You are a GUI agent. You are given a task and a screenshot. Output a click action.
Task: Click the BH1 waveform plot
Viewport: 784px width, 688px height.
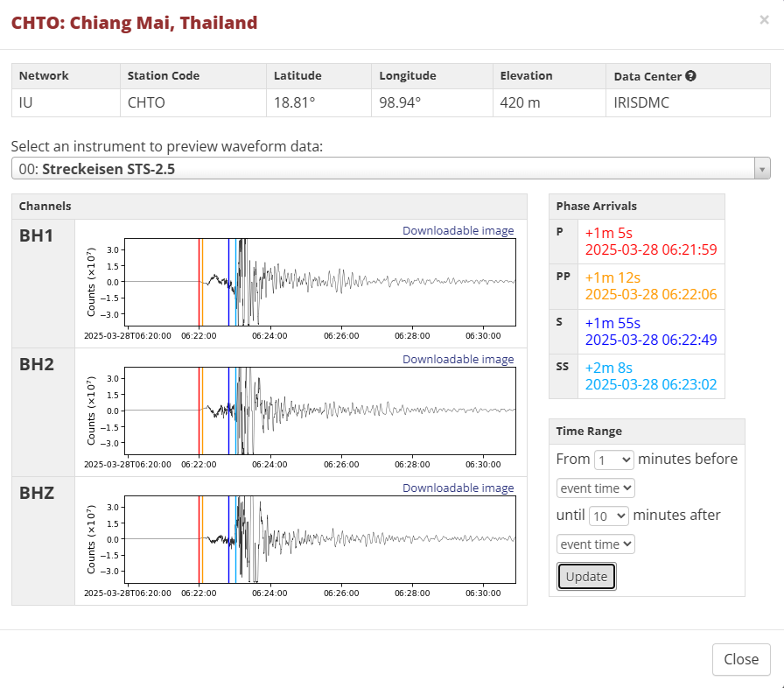[320, 282]
